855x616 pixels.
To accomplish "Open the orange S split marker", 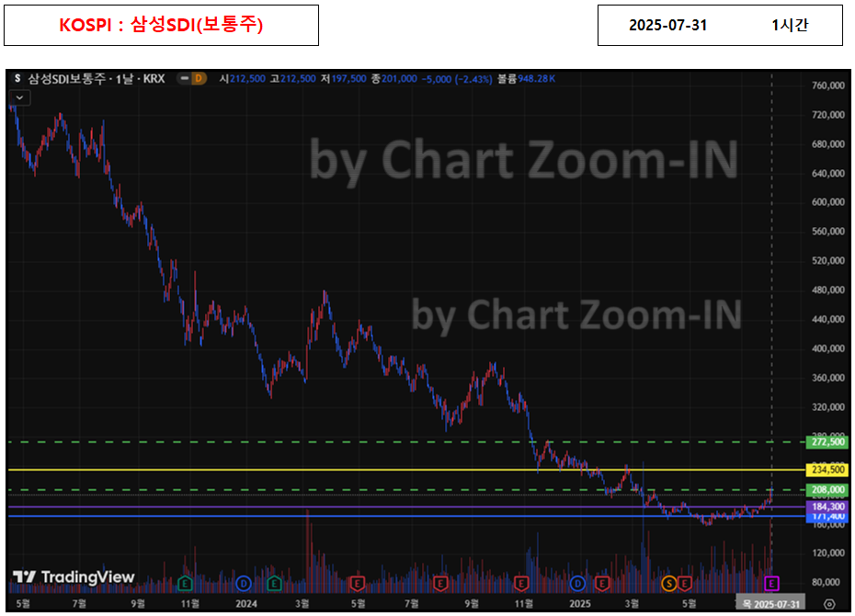I will pos(668,584).
